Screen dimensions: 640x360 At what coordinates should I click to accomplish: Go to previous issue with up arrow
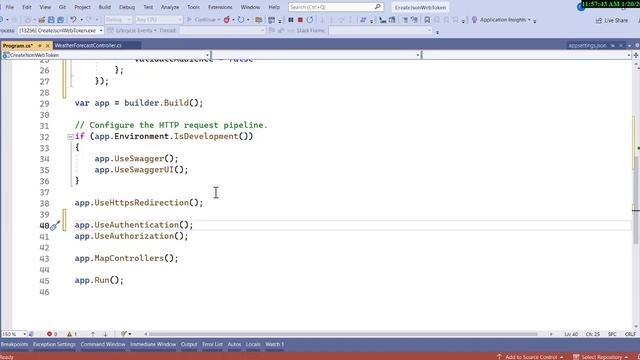[x=93, y=334]
